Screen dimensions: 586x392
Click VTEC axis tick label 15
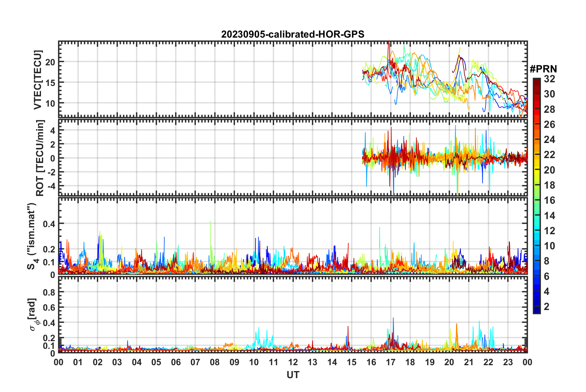coord(50,83)
